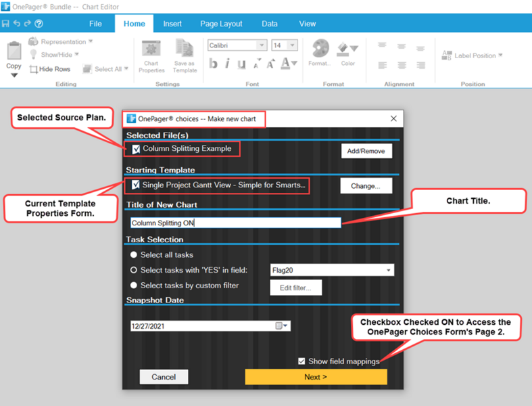
Task: Increase font size with large A icon
Action: click(x=270, y=64)
